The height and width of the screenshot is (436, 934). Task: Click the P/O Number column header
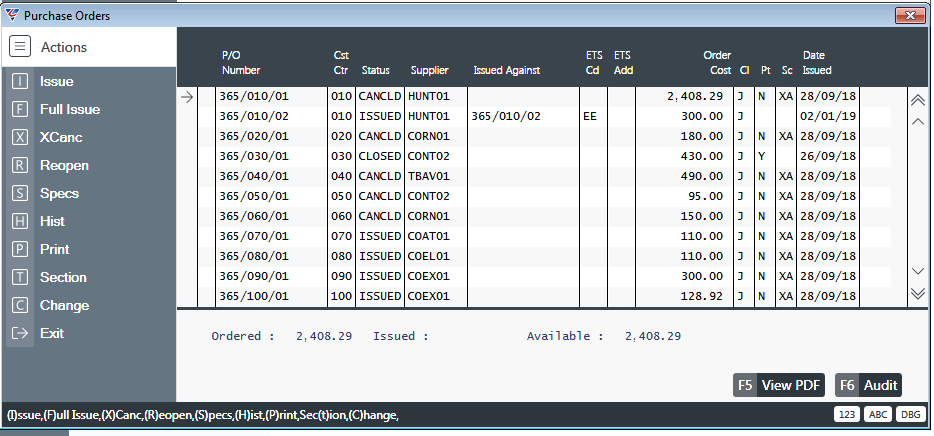pyautogui.click(x=241, y=63)
